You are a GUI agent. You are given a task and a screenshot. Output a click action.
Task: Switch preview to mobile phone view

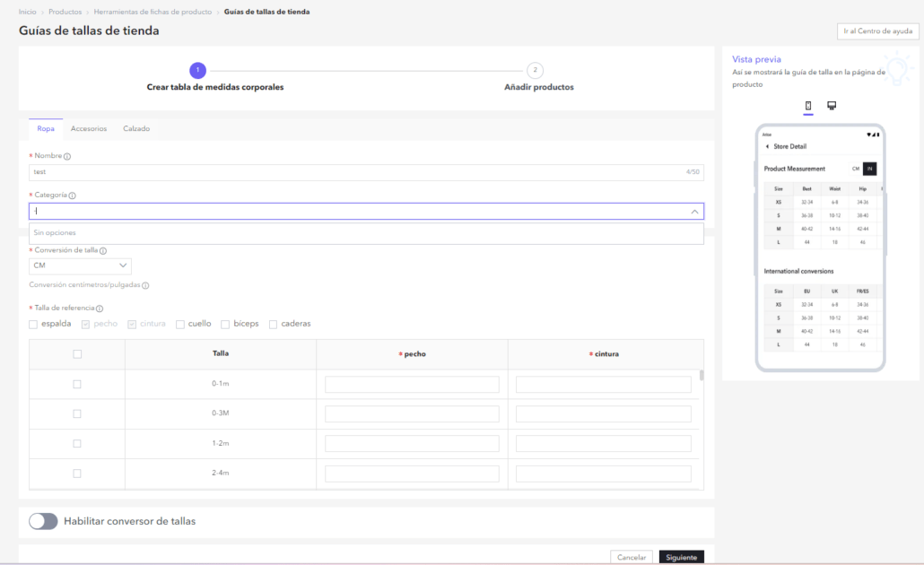click(808, 106)
